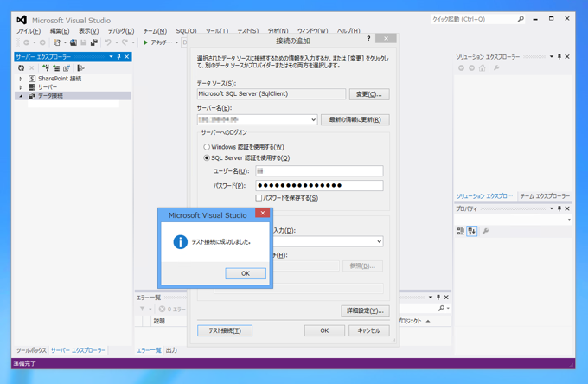Click the Categorized icon in Properties panel
This screenshot has height=384, width=588.
tap(461, 231)
